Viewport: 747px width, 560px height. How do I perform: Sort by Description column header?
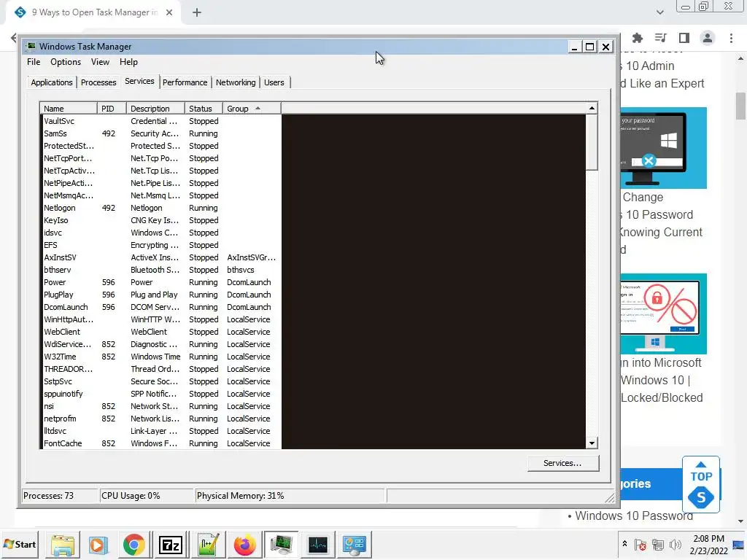156,109
